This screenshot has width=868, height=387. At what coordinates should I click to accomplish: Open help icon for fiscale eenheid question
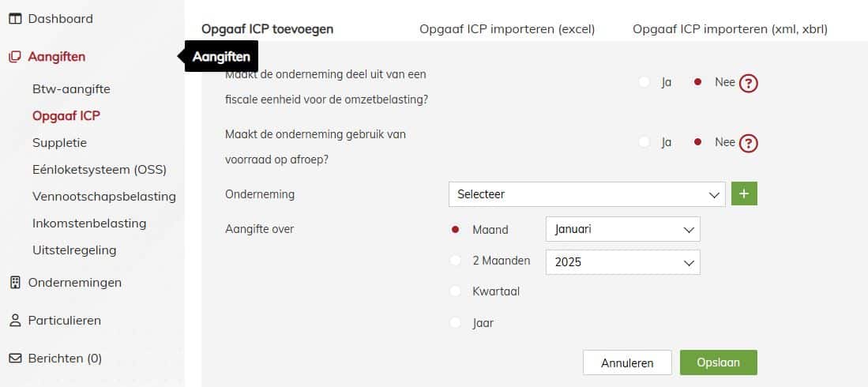tap(749, 84)
